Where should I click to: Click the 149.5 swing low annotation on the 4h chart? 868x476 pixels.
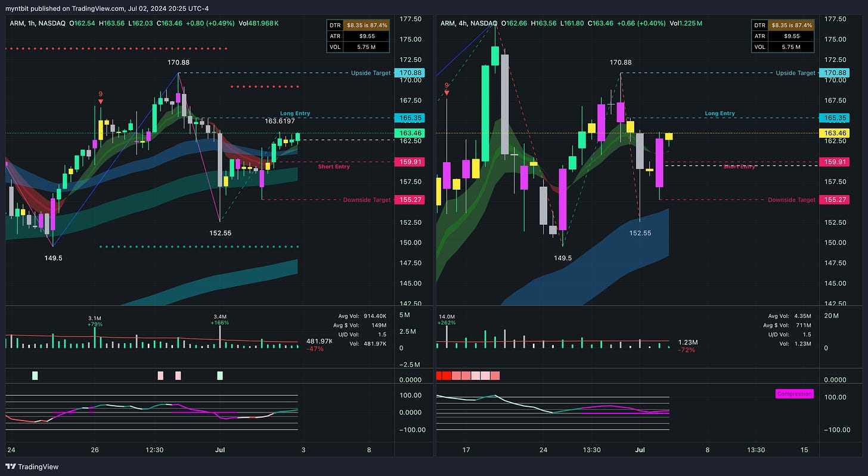pos(563,258)
